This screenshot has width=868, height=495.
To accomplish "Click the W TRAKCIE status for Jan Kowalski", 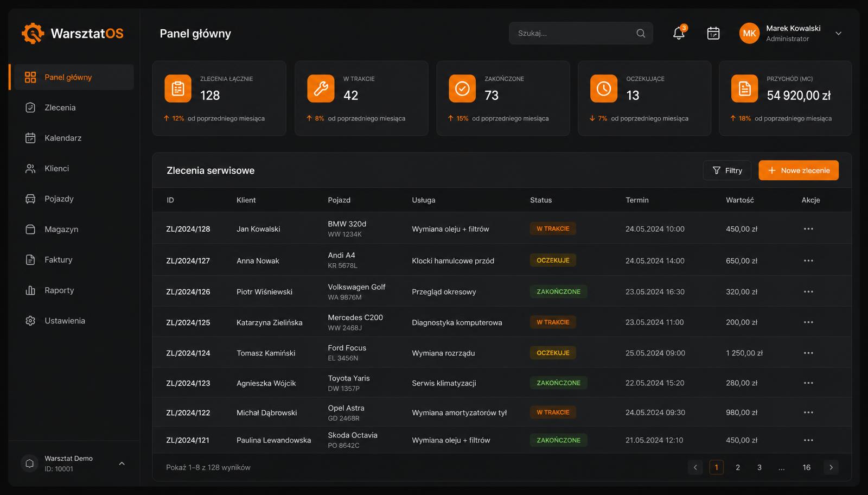I will (x=553, y=229).
